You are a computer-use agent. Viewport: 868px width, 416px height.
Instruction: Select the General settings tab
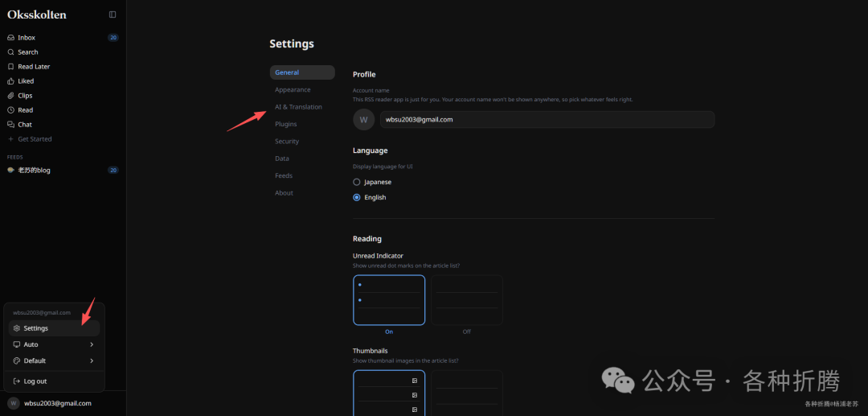click(302, 72)
